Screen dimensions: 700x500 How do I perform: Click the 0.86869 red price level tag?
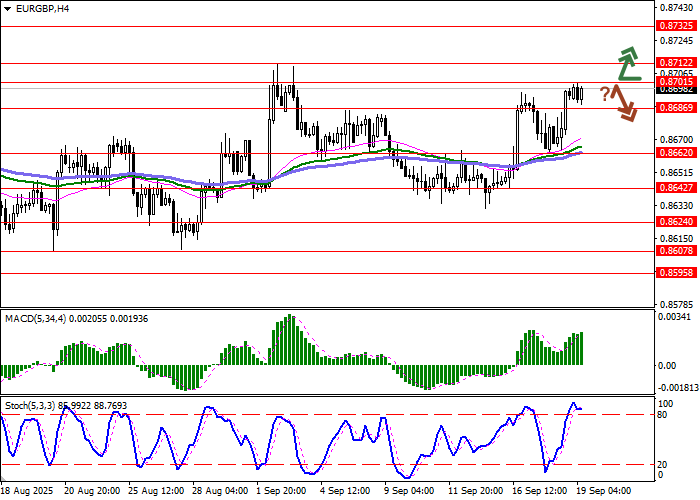tap(675, 107)
